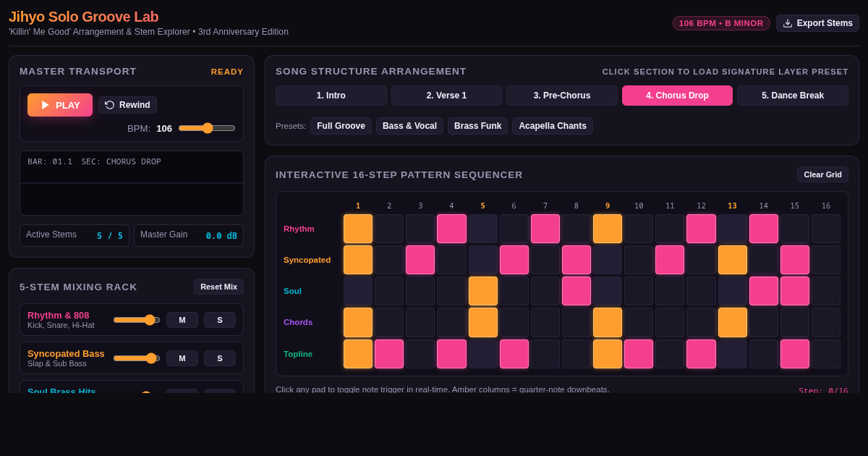The height and width of the screenshot is (456, 868).
Task: Solo the Syncopated Bass stem
Action: click(220, 358)
